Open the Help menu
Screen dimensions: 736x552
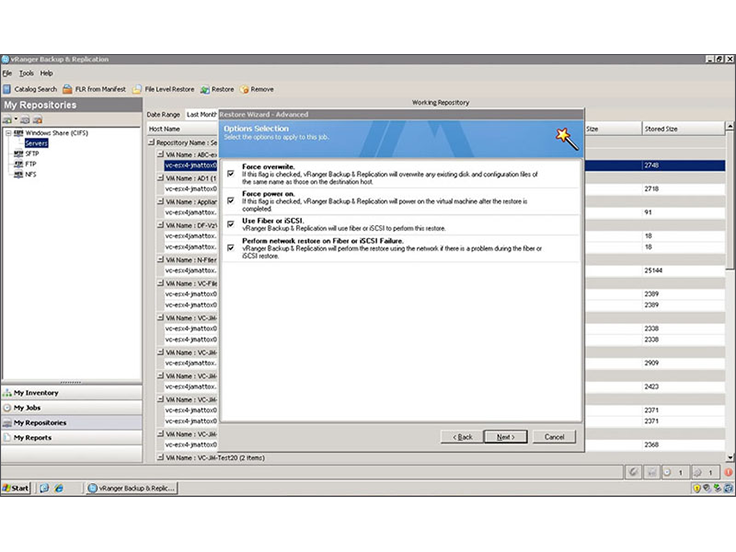46,73
